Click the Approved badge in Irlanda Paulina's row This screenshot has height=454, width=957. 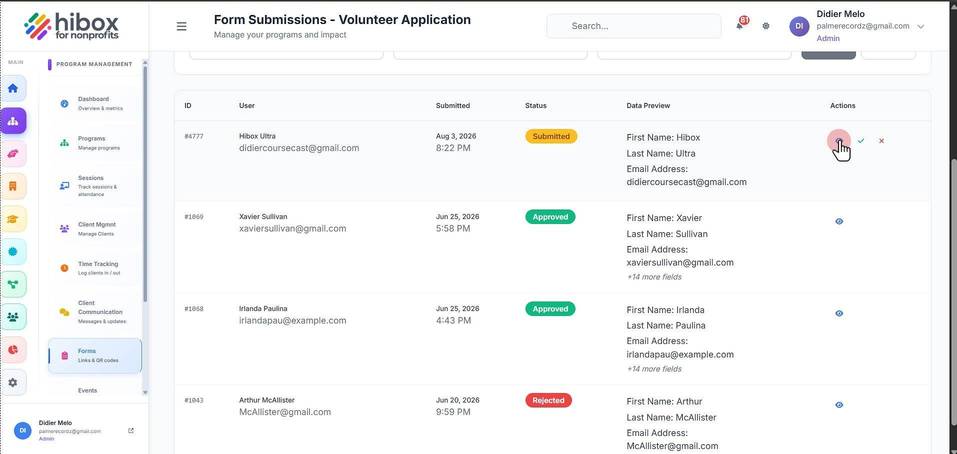[550, 309]
